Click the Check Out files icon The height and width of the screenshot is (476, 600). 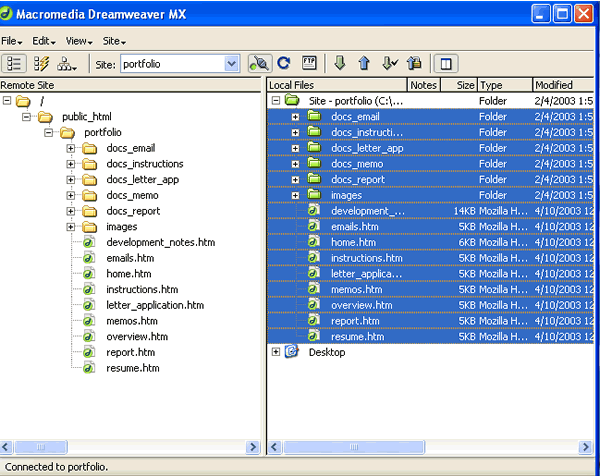(389, 63)
